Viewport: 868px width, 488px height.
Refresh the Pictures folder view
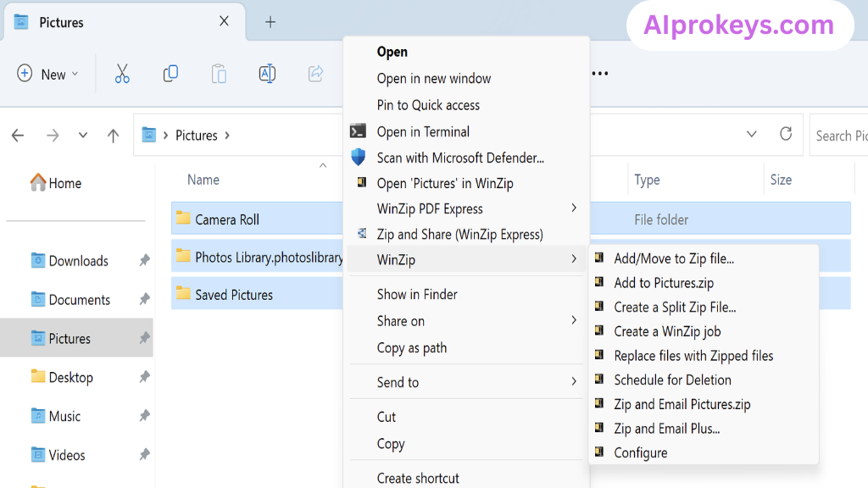[786, 134]
